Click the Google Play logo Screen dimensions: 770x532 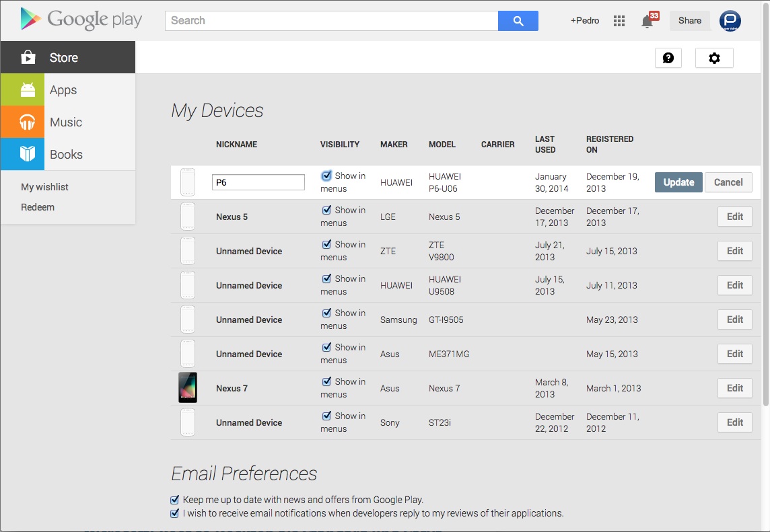coord(81,20)
